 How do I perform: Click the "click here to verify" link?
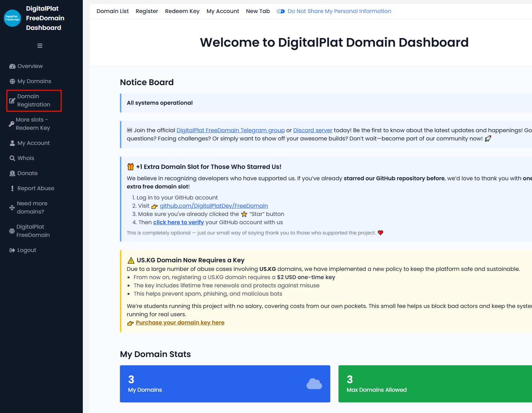pyautogui.click(x=179, y=222)
